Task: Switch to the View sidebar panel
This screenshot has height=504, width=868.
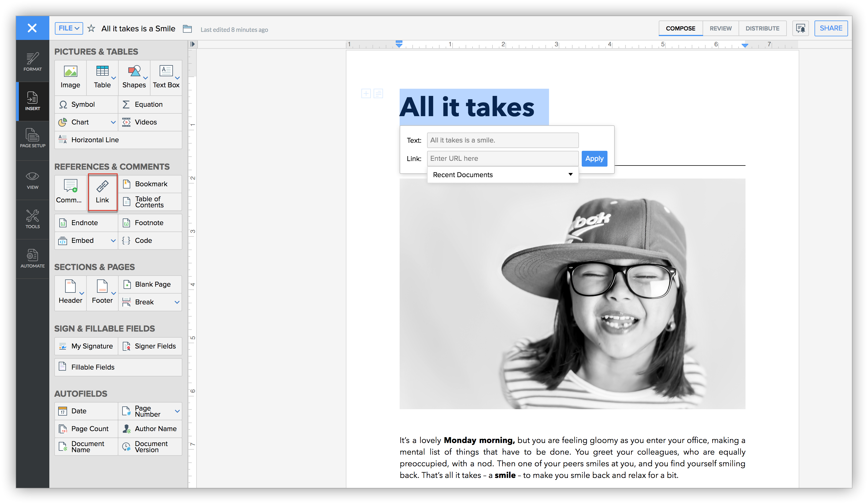Action: pos(32,180)
